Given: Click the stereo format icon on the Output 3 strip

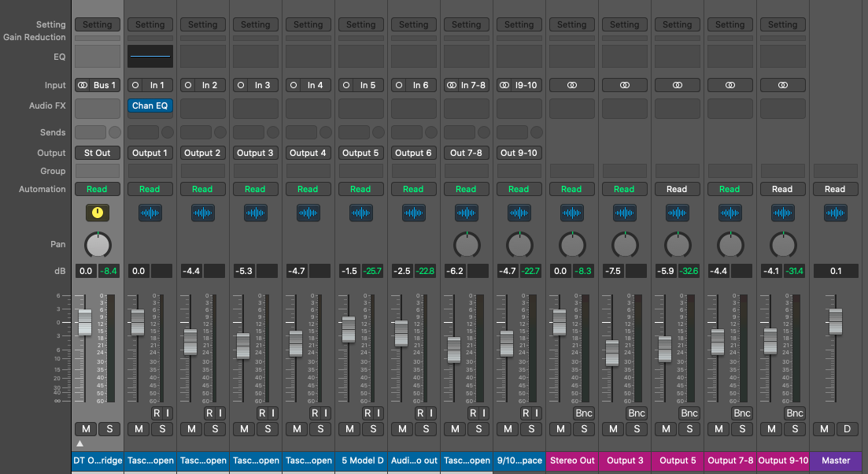Looking at the screenshot, I should 624,85.
